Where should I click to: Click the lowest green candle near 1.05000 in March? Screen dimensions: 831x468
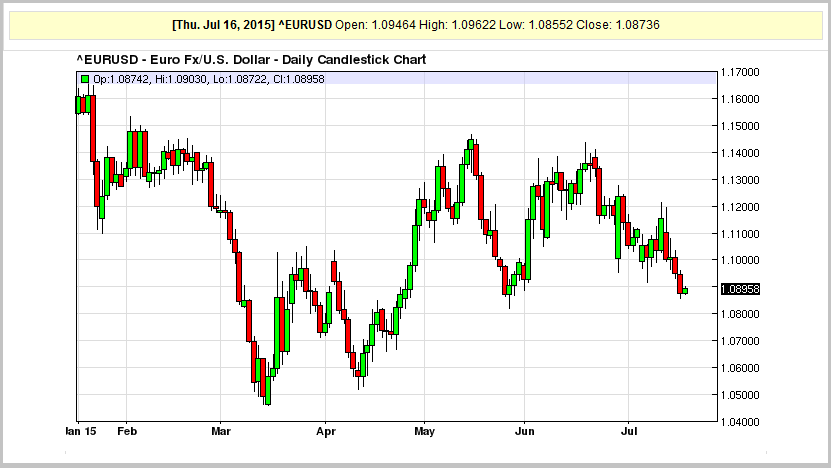(x=268, y=390)
